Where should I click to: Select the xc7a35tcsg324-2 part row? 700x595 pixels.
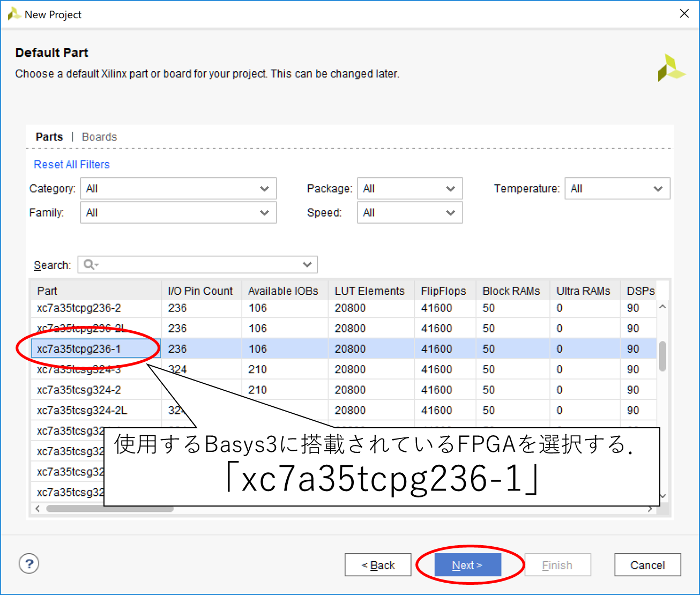click(79, 390)
